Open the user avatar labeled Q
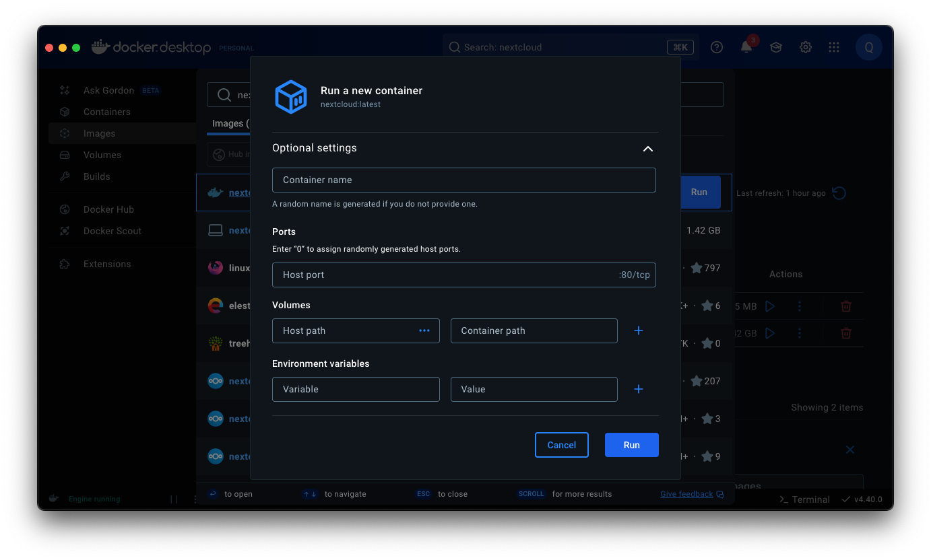The image size is (931, 560). tap(869, 47)
